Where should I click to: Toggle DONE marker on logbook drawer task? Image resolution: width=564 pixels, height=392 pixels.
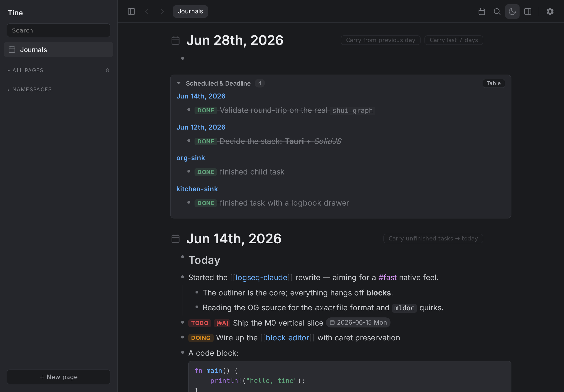(x=206, y=203)
